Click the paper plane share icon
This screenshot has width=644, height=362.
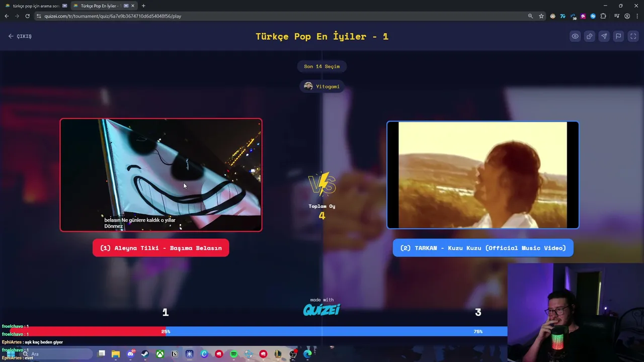point(604,36)
